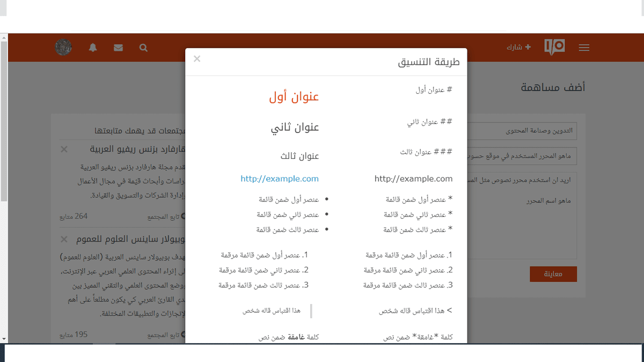This screenshot has width=644, height=362.
Task: Open the user avatar profile
Action: [64, 47]
